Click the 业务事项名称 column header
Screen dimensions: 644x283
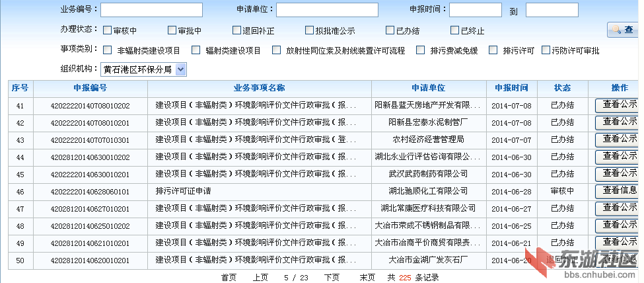pyautogui.click(x=259, y=88)
